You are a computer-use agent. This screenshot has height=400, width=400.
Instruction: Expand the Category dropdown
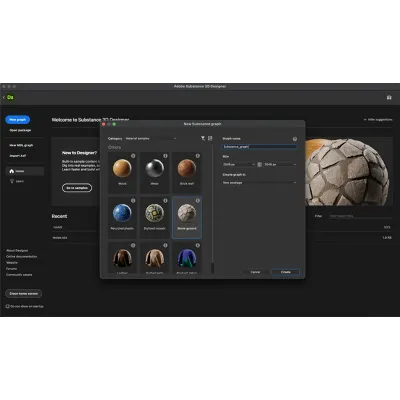tap(151, 138)
